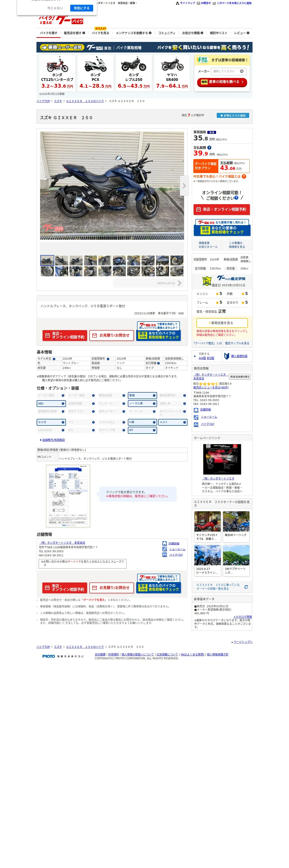This screenshot has height=868, width=289.
Task: Click the 有効にする button in the popup
Action: [81, 8]
